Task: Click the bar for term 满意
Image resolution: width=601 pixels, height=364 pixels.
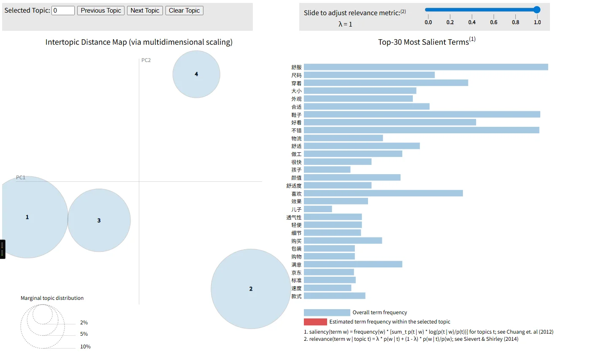Action: [x=353, y=264]
